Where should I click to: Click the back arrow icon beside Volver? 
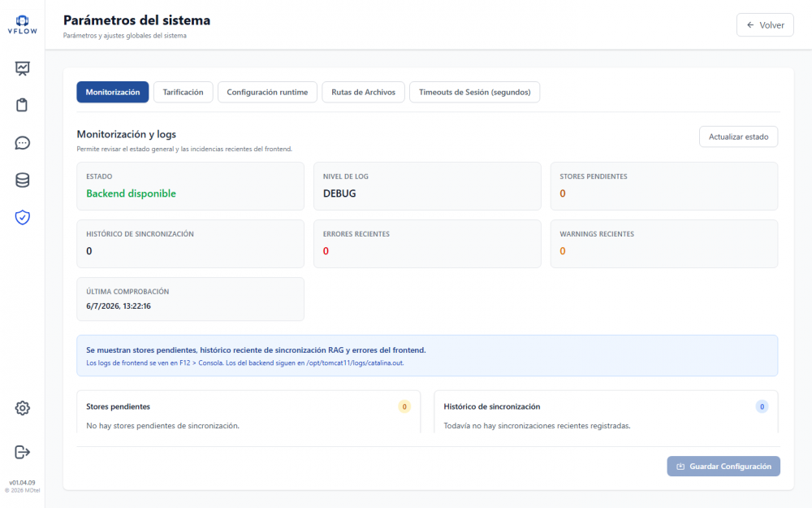tap(750, 25)
